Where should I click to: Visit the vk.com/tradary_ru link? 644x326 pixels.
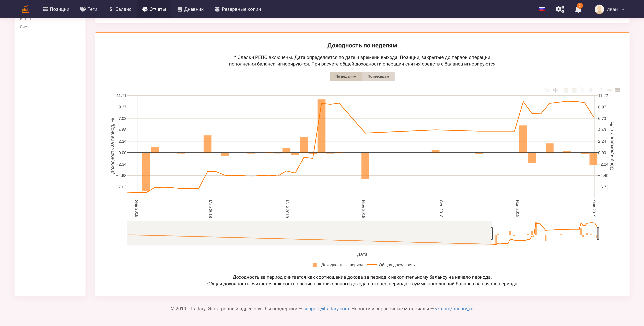[454, 309]
